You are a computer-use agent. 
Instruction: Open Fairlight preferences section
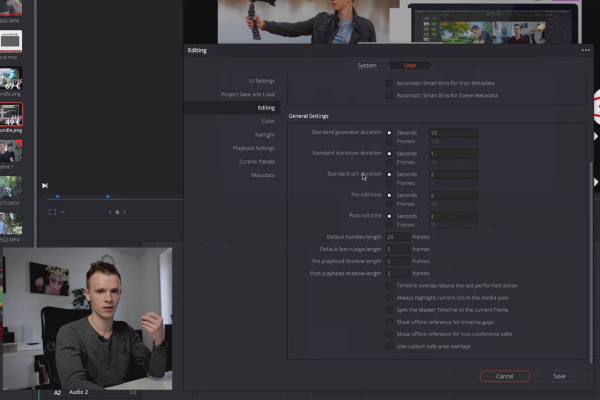click(x=265, y=135)
